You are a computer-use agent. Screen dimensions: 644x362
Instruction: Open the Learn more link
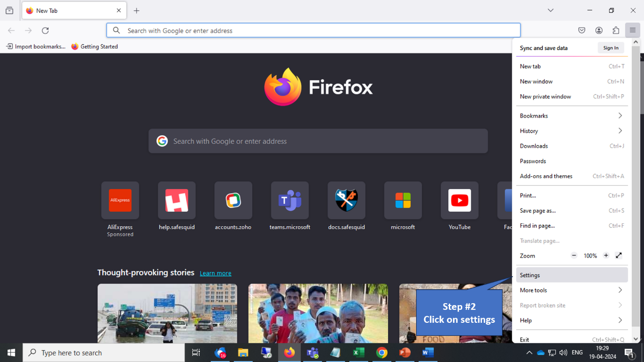(215, 273)
